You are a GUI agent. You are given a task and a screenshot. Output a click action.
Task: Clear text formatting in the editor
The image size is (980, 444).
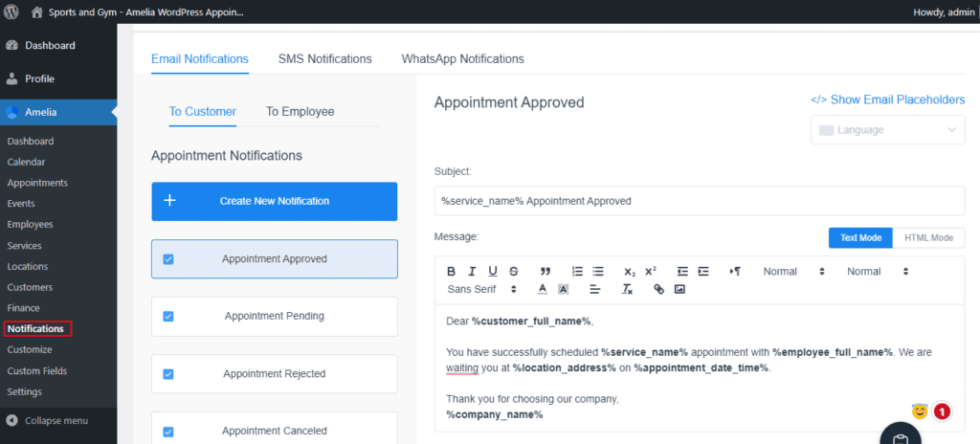pos(627,289)
